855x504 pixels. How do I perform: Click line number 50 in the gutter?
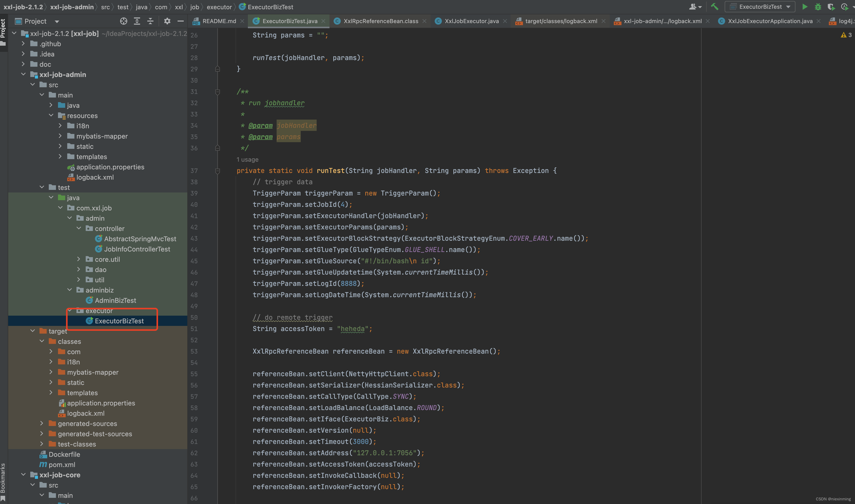click(194, 317)
